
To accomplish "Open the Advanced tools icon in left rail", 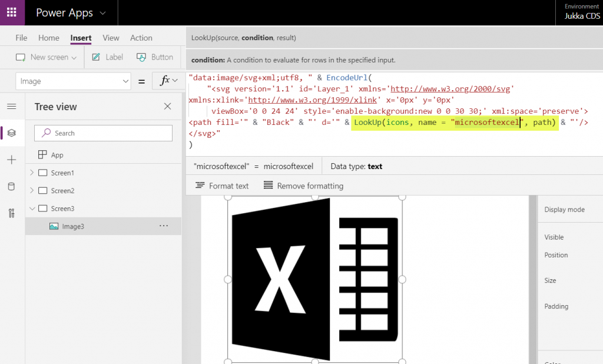I will point(12,213).
